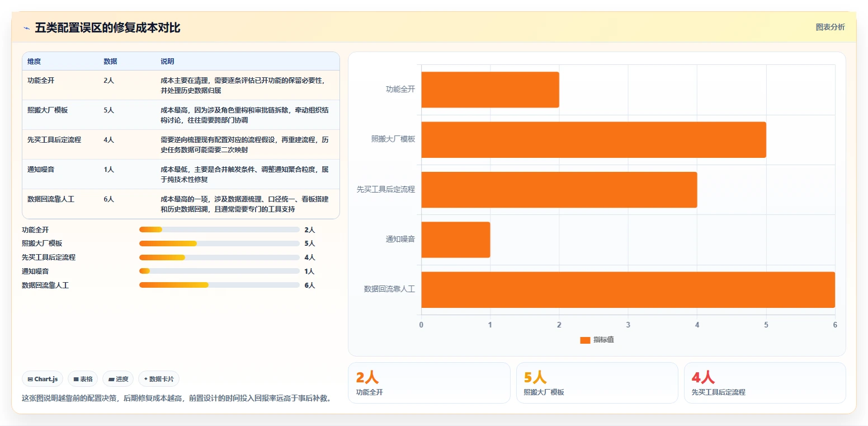The width and height of the screenshot is (868, 426).
Task: Click the lightning icon beside the title
Action: point(27,28)
